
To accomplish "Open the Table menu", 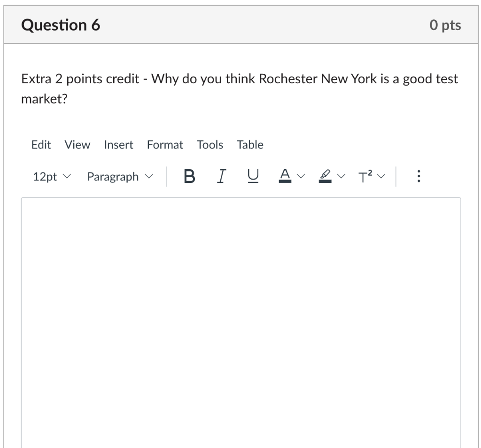I will pyautogui.click(x=250, y=145).
